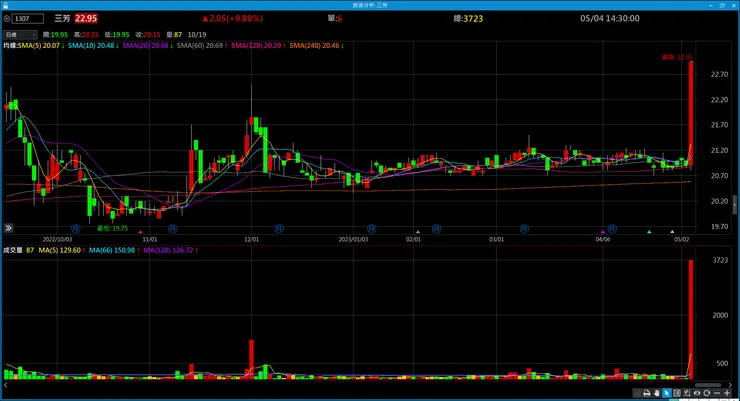Click the left scroll arrow below volume chart
The height and width of the screenshot is (401, 740).
[6, 385]
